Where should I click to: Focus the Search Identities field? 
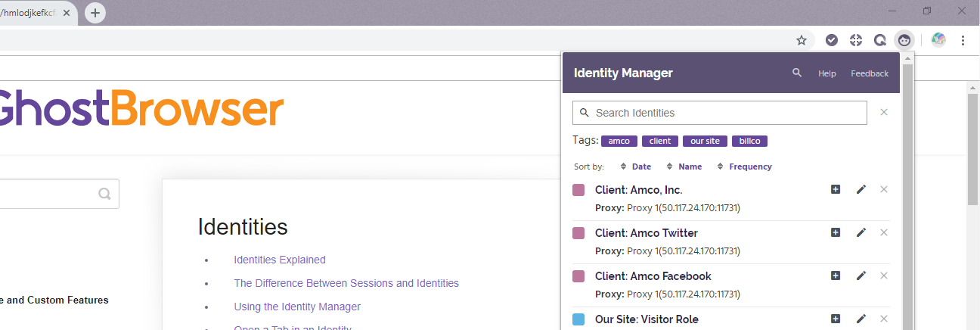coord(720,113)
